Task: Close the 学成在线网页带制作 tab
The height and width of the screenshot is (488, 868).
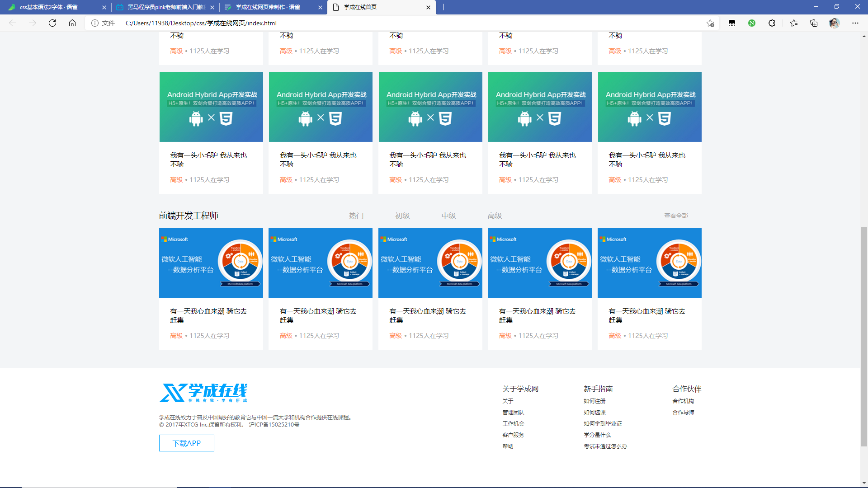Action: pyautogui.click(x=320, y=7)
